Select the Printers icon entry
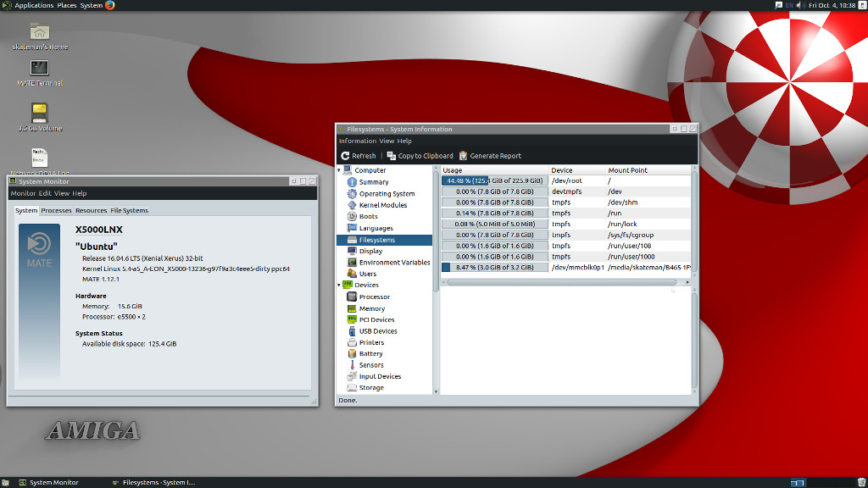 tap(352, 342)
